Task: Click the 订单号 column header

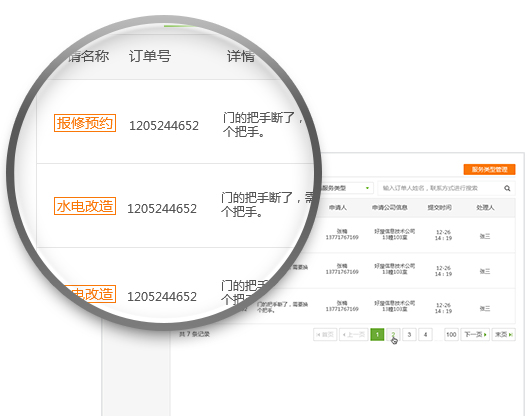Action: tap(150, 56)
